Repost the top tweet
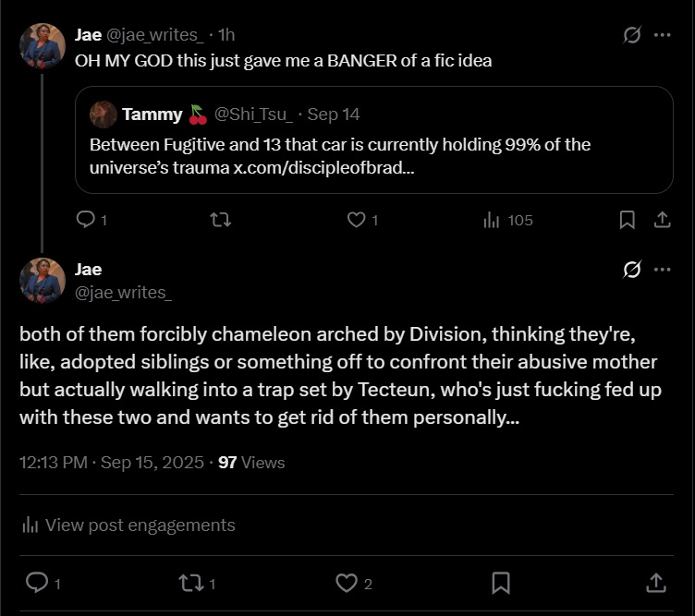Image resolution: width=695 pixels, height=616 pixels. (221, 220)
